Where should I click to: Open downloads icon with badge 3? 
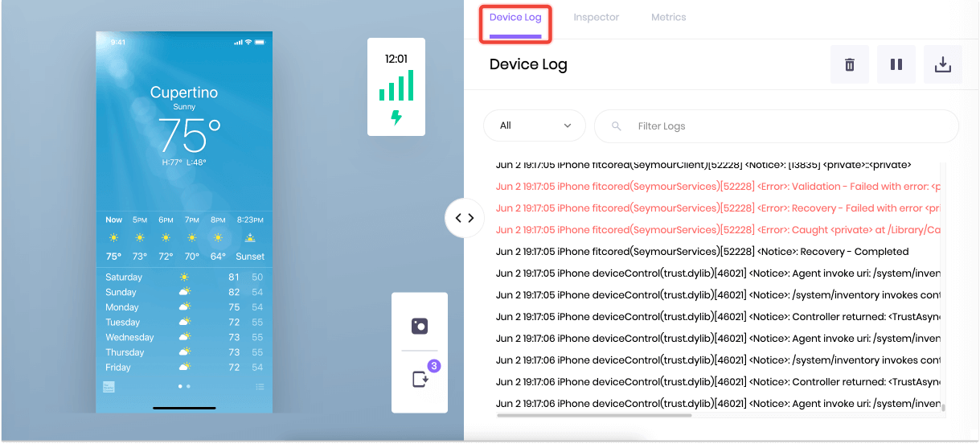420,379
